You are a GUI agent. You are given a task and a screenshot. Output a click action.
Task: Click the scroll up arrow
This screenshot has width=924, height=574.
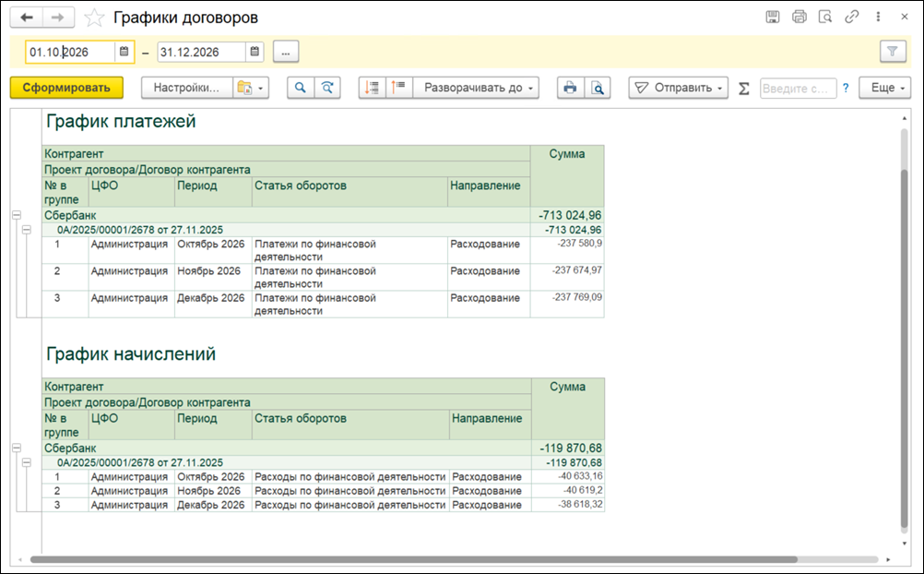point(905,119)
